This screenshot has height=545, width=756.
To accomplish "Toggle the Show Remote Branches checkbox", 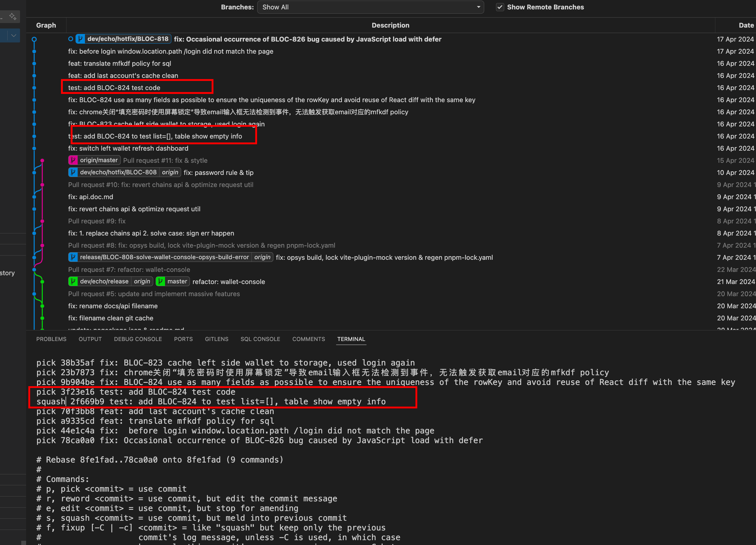I will pos(500,7).
